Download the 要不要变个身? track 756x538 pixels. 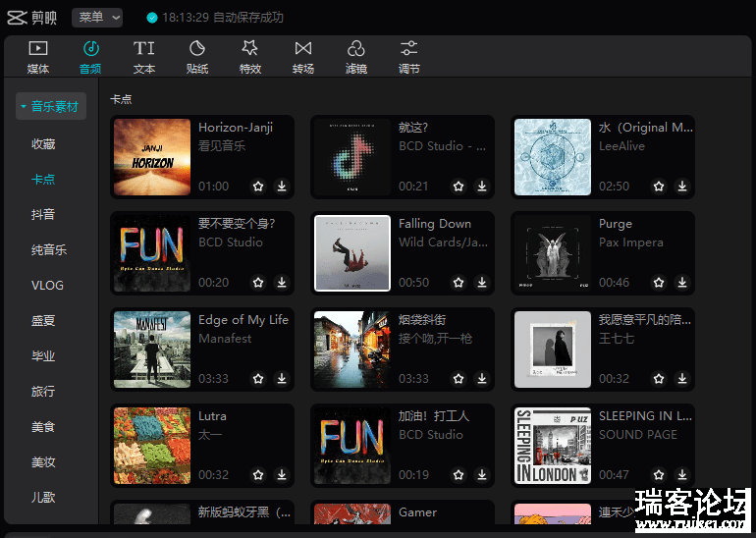click(282, 282)
